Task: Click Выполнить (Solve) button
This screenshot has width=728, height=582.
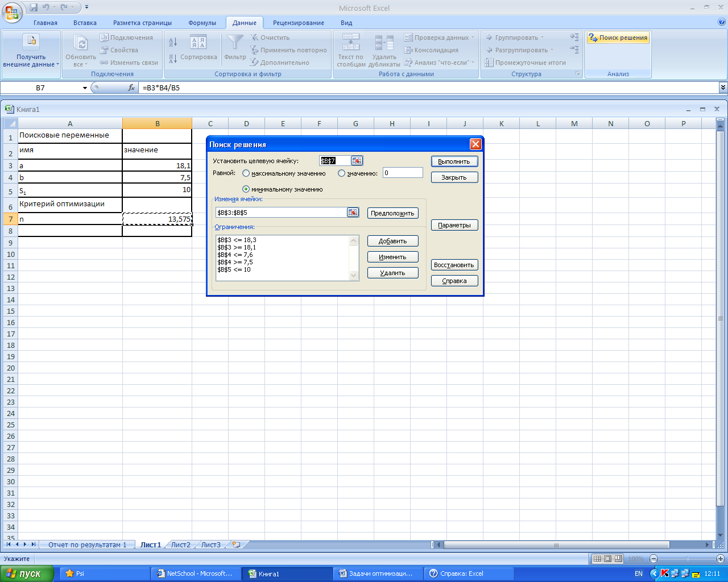Action: [x=454, y=161]
